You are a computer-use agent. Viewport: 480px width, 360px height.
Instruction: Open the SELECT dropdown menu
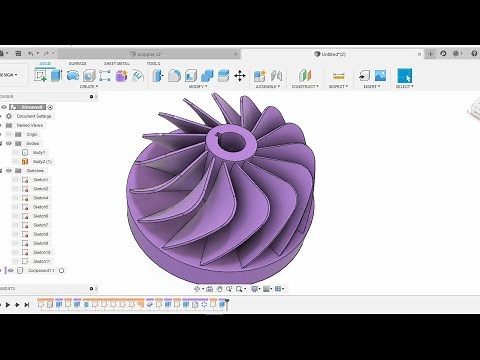[404, 86]
